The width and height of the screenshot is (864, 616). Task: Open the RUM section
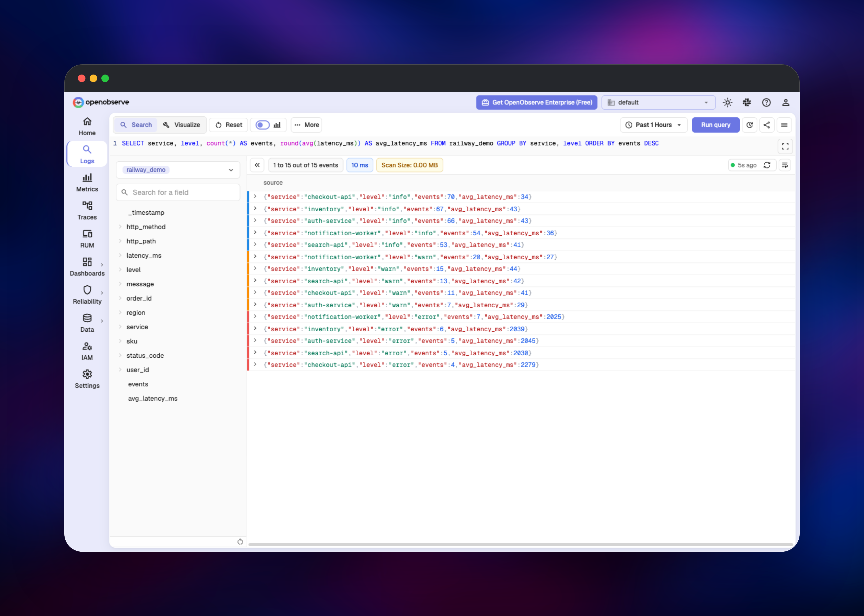tap(87, 239)
